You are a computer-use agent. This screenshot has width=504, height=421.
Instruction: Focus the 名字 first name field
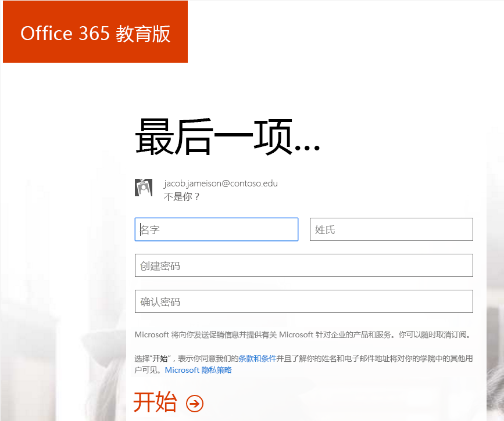(x=216, y=229)
